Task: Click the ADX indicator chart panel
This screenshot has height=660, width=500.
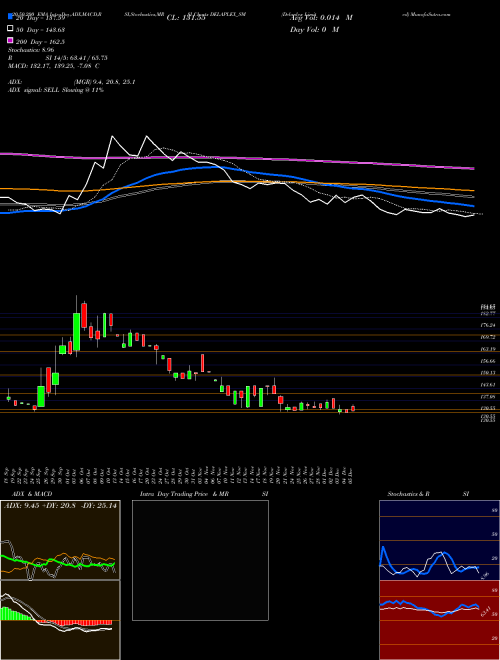Action: (x=60, y=540)
